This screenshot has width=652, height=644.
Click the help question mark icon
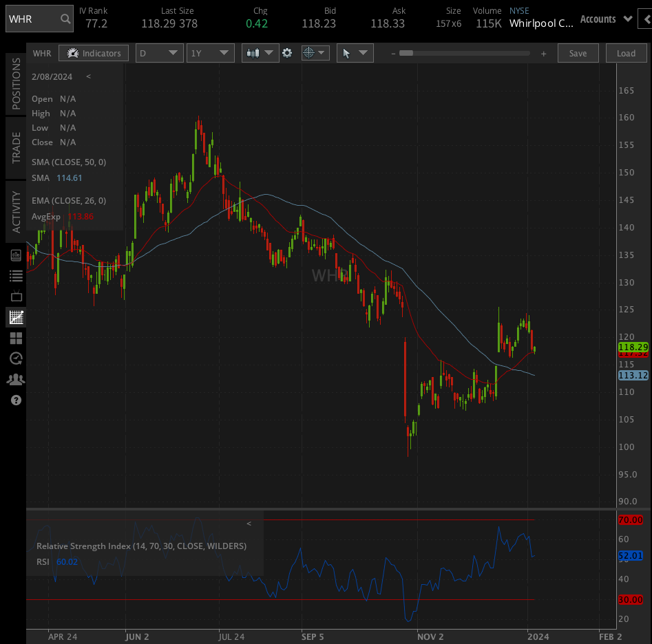click(x=16, y=400)
